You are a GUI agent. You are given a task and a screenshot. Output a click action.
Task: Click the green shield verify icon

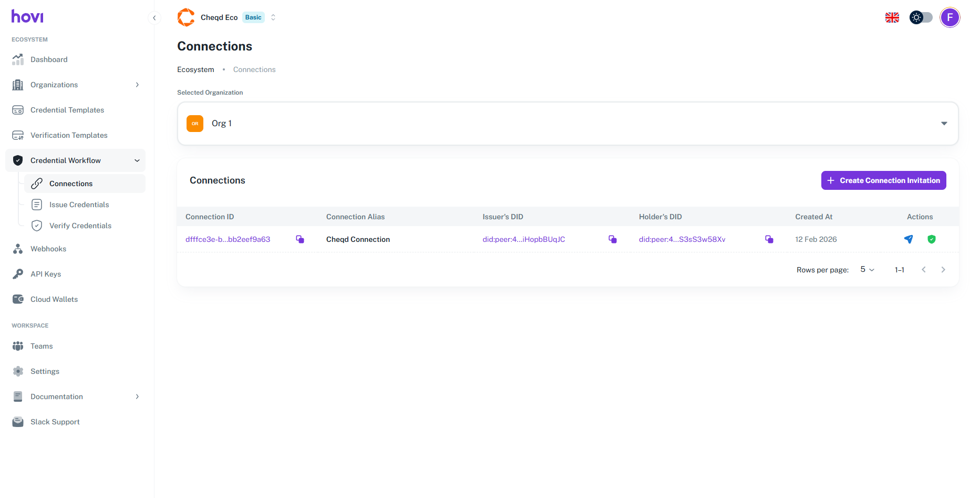[x=932, y=239]
